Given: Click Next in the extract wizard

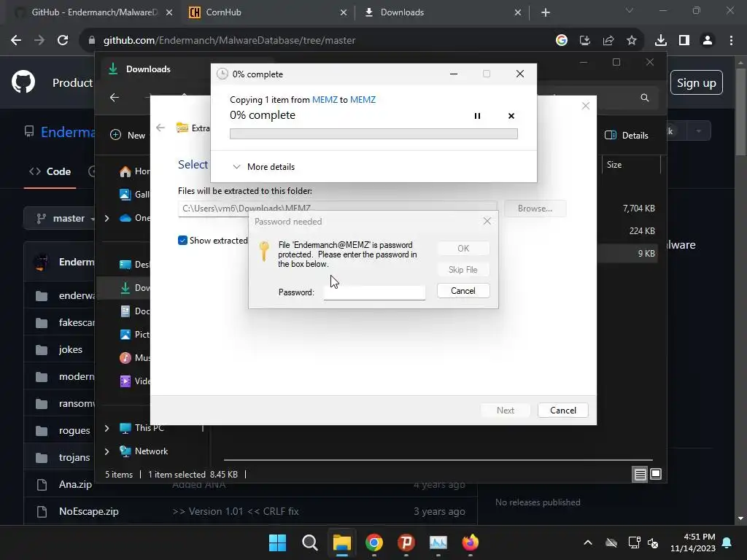Looking at the screenshot, I should 505,410.
